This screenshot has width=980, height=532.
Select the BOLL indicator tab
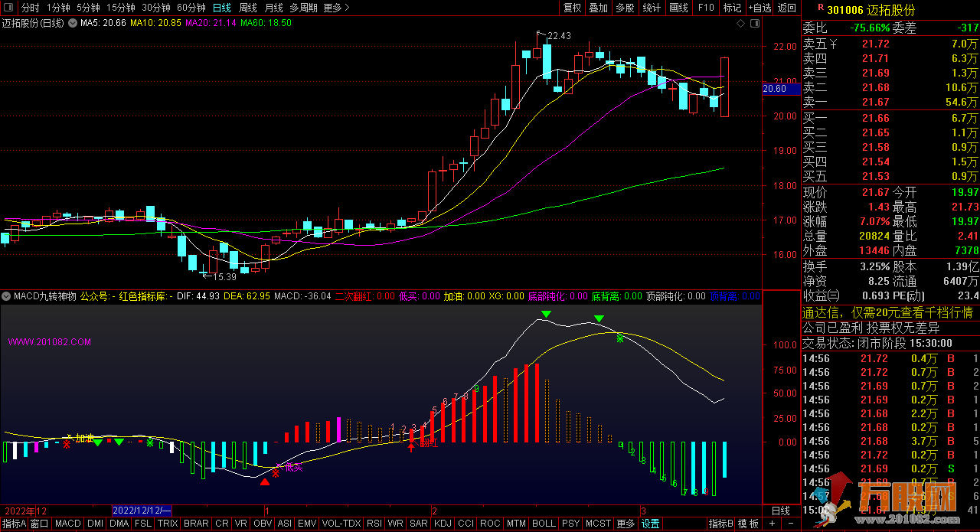(x=544, y=524)
